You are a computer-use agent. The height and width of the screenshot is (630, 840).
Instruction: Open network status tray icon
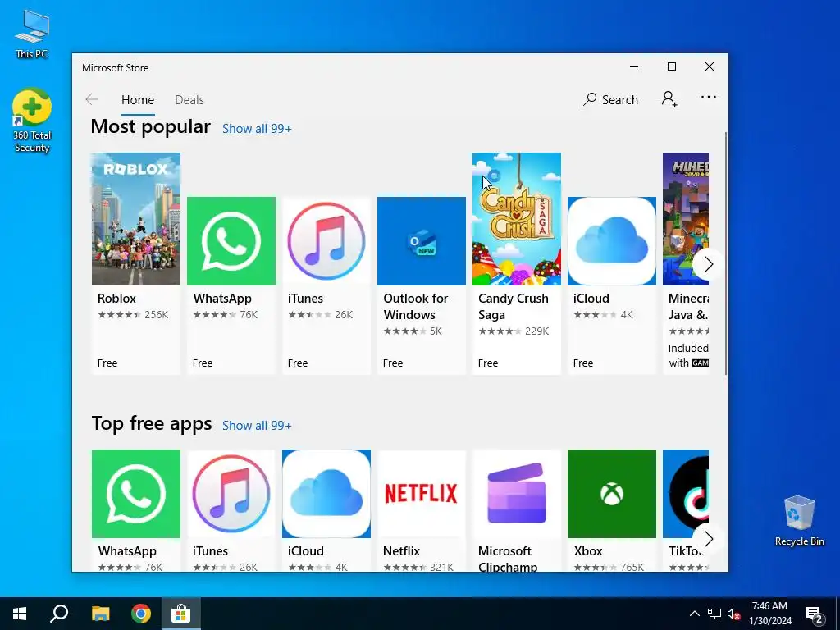(714, 614)
